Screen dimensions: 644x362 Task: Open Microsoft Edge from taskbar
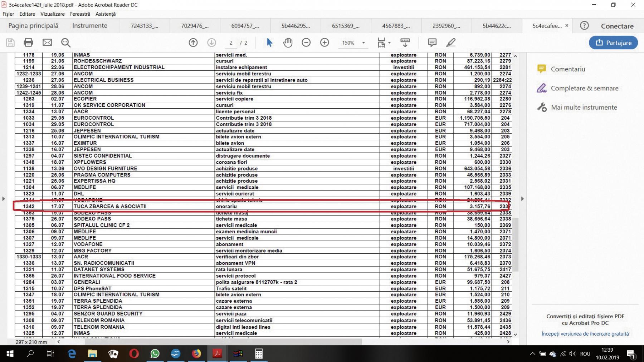tap(72, 354)
